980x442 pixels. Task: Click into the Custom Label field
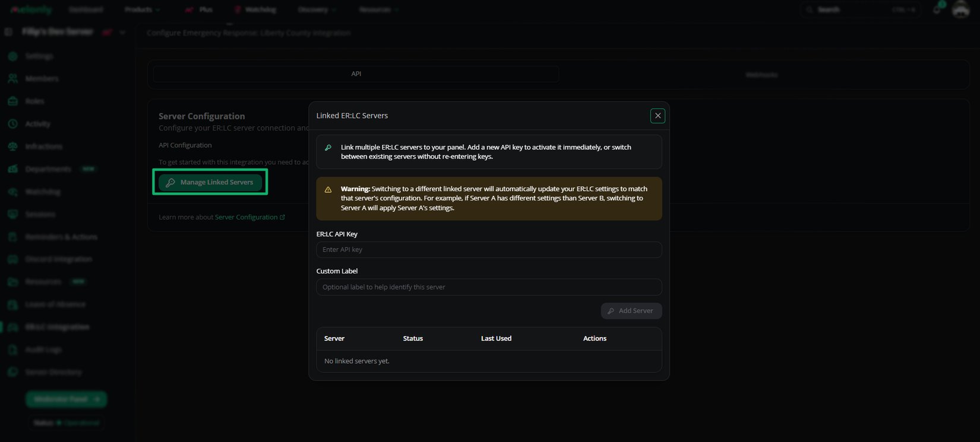[489, 287]
